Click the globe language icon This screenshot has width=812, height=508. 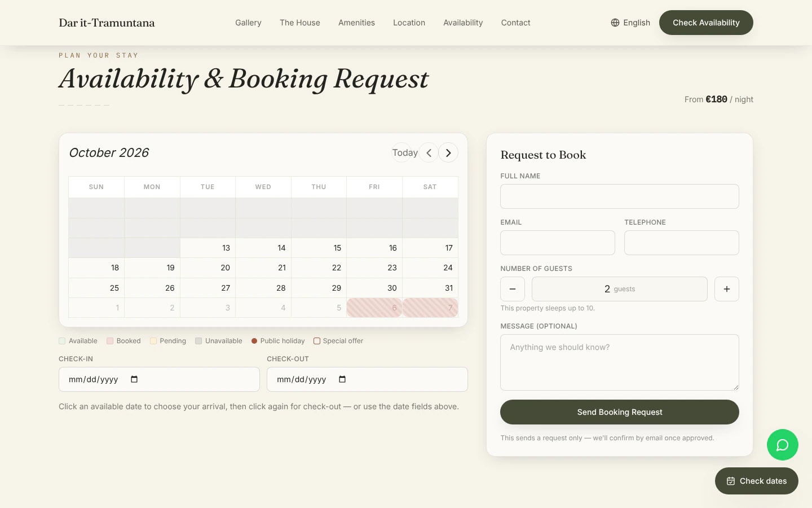tap(615, 23)
